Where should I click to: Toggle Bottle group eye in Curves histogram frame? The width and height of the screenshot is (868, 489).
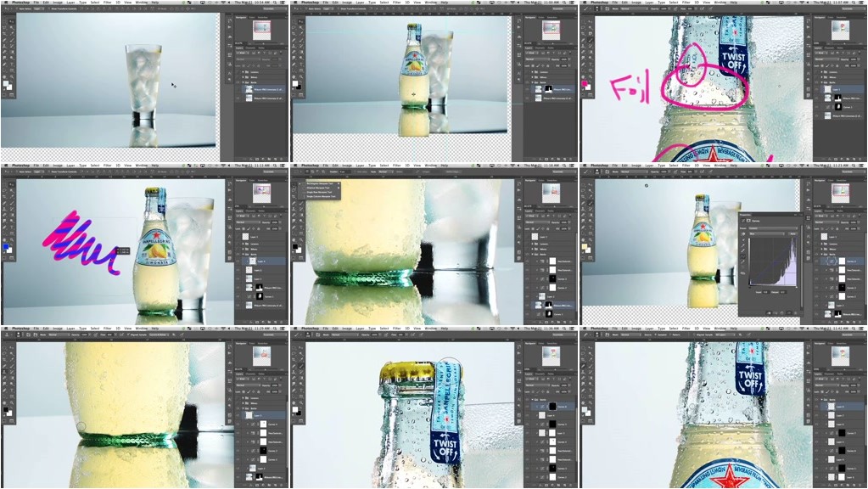(x=816, y=254)
